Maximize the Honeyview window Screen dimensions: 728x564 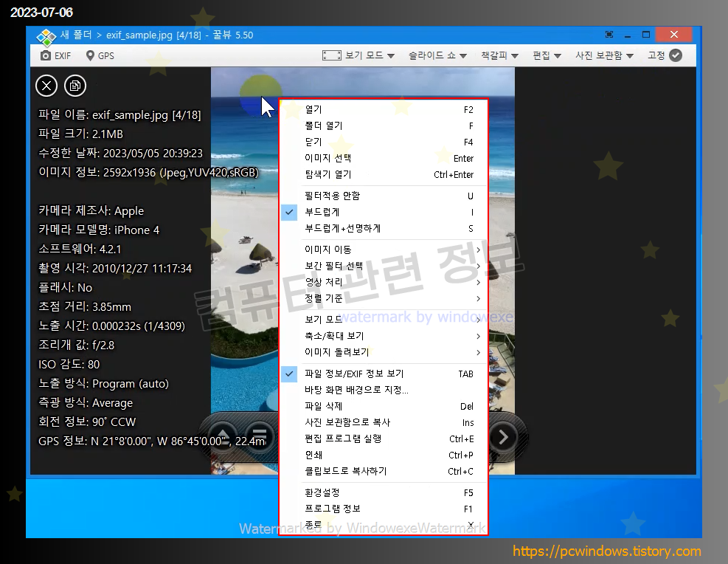[646, 35]
